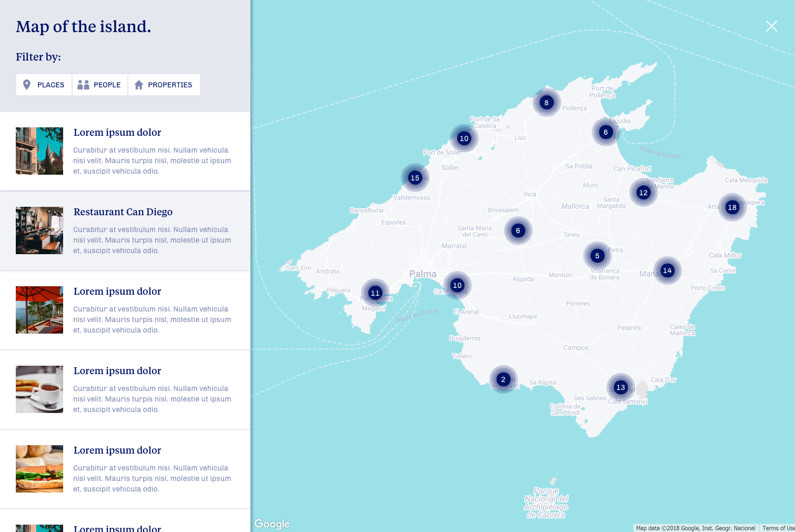Click the People filter icon
Image resolution: width=795 pixels, height=532 pixels.
83,84
